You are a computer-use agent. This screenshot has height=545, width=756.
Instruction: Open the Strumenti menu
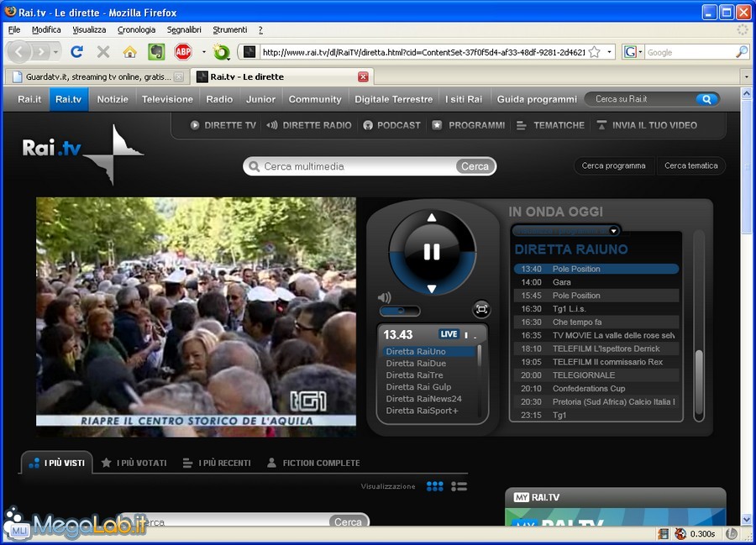230,30
